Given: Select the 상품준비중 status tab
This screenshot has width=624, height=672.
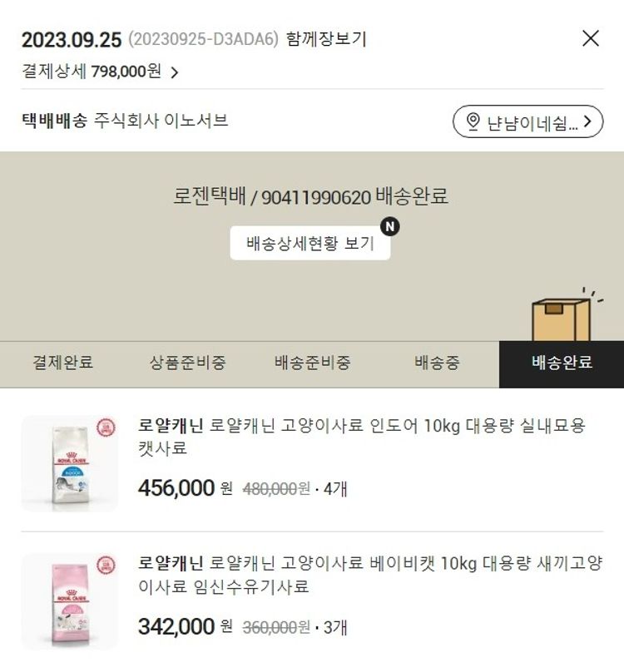Looking at the screenshot, I should pyautogui.click(x=187, y=363).
